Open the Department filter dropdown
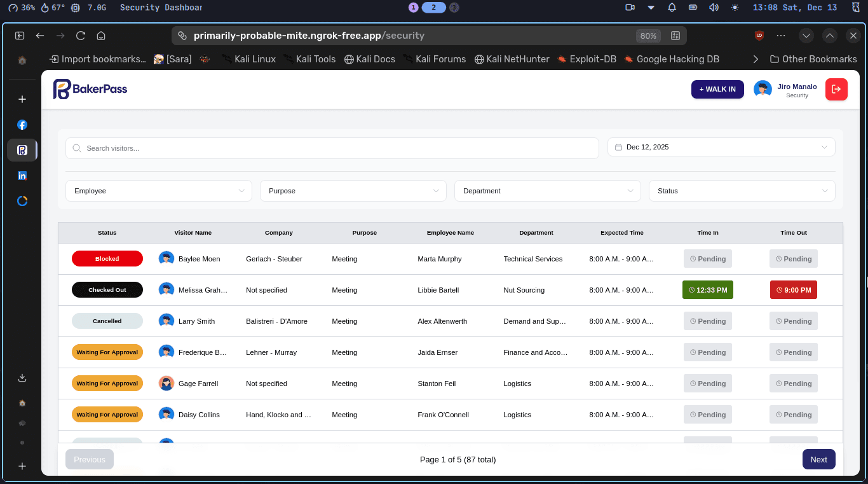The height and width of the screenshot is (484, 868). [x=548, y=191]
